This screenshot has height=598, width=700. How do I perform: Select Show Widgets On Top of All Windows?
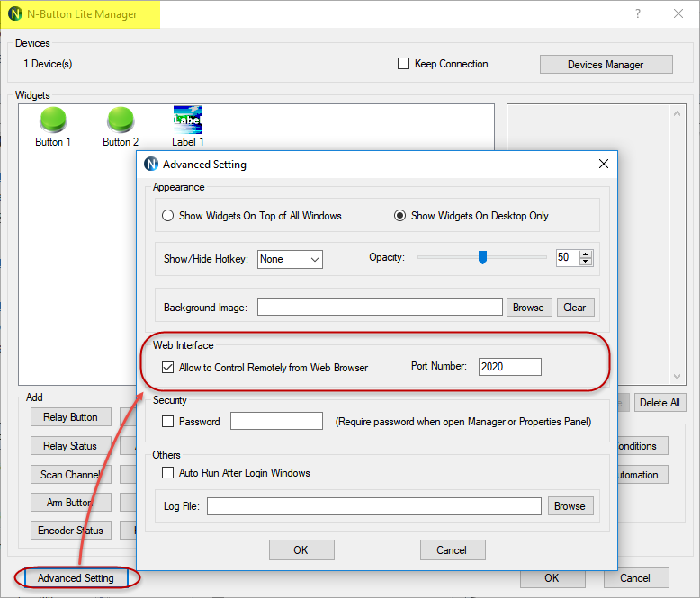coord(168,216)
